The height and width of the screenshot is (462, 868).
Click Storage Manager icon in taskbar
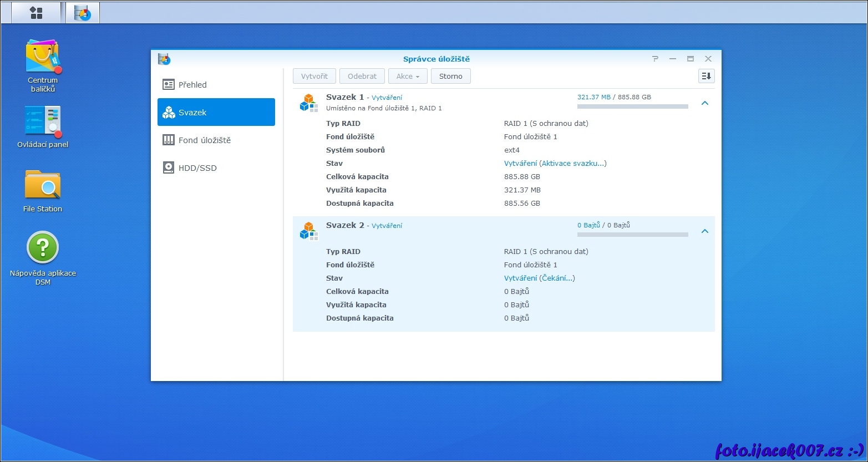click(83, 13)
